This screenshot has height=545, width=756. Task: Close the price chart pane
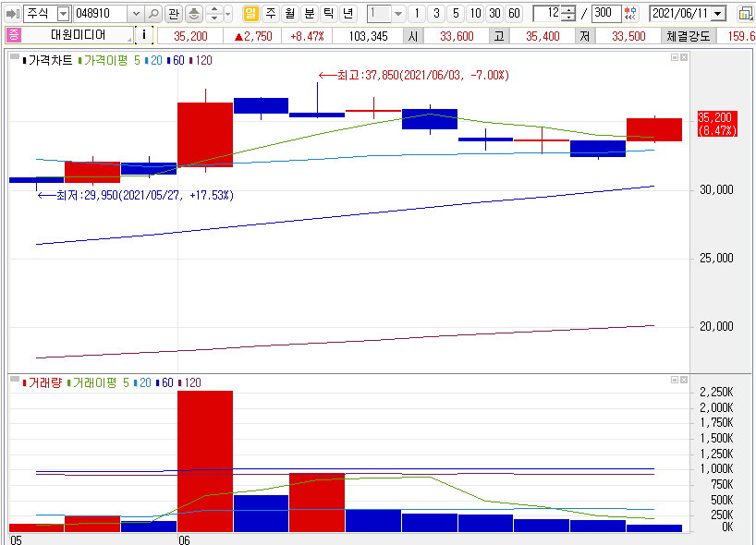[x=684, y=57]
